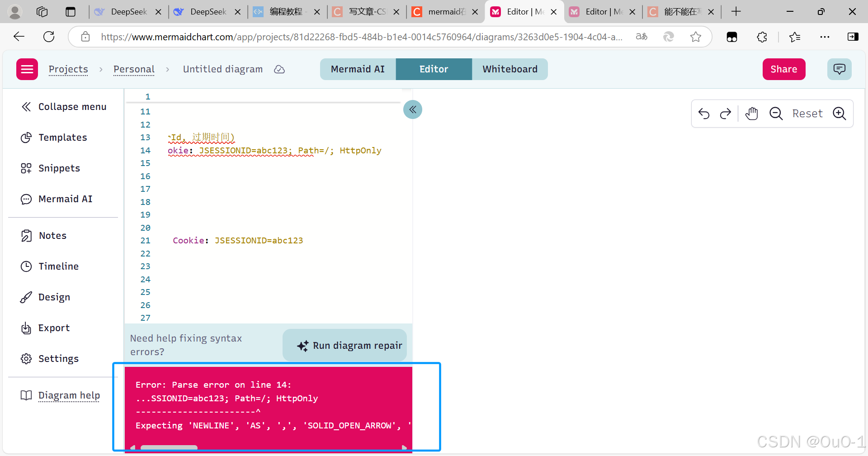Switch to the Mermaid AI tab
This screenshot has width=868, height=456.
pos(358,69)
